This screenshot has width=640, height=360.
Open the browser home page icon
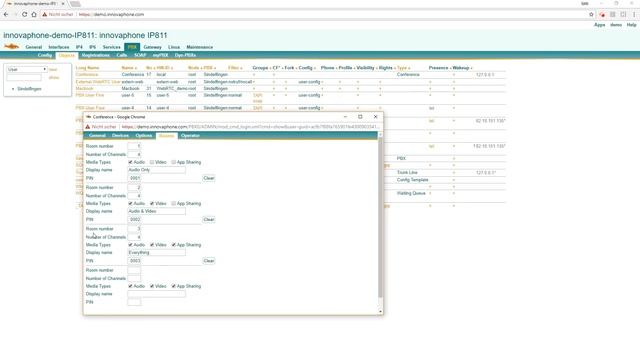tap(34, 14)
